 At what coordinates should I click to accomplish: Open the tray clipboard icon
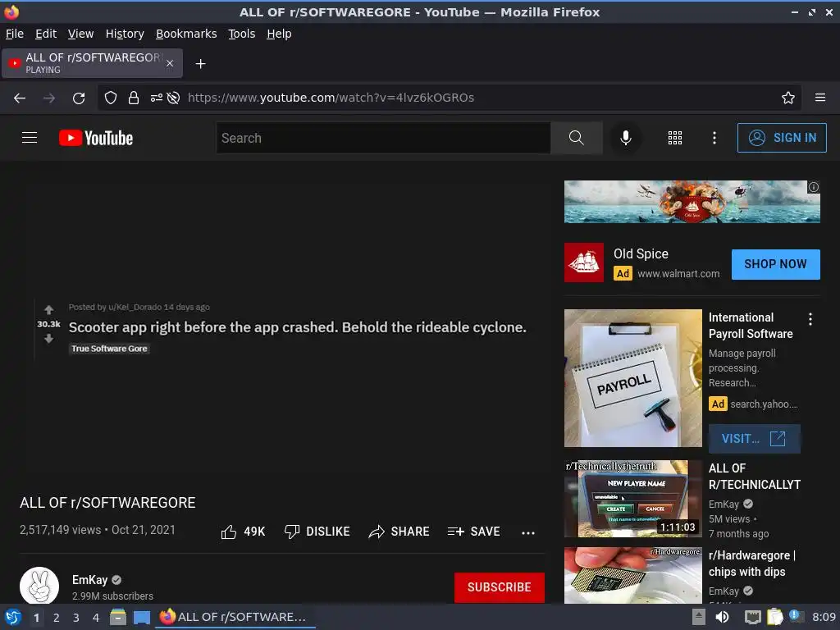tap(774, 617)
